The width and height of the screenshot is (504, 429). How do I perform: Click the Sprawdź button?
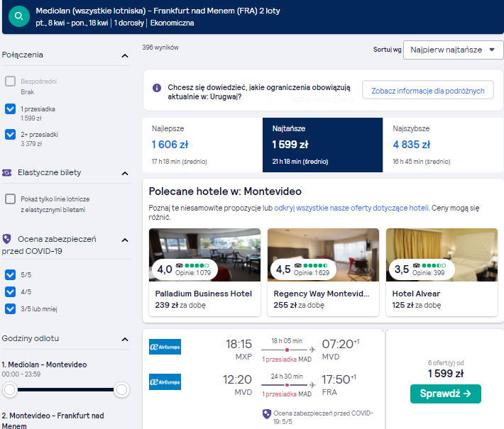click(x=446, y=394)
